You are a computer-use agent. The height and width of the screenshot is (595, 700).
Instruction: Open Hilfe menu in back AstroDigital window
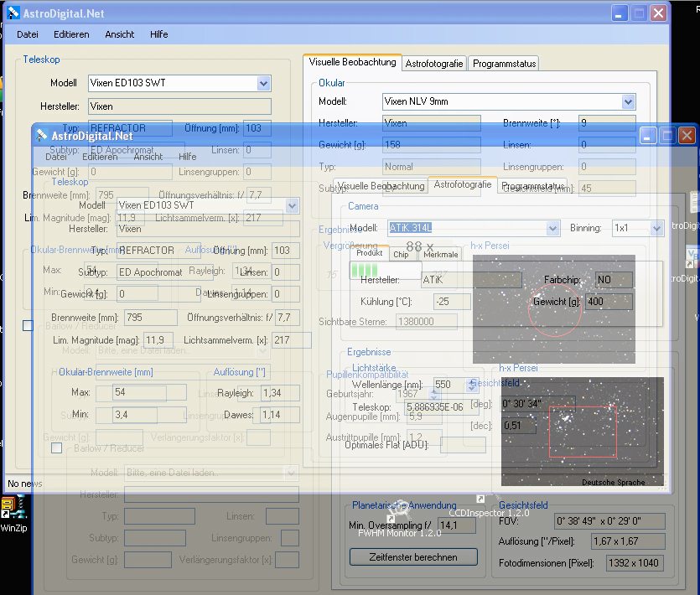coord(159,34)
